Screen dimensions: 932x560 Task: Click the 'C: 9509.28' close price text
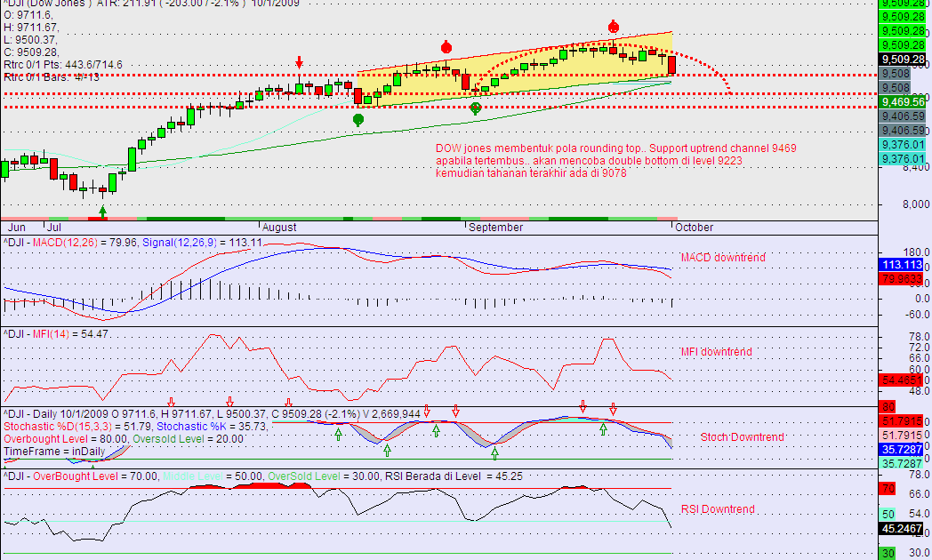tap(31, 52)
